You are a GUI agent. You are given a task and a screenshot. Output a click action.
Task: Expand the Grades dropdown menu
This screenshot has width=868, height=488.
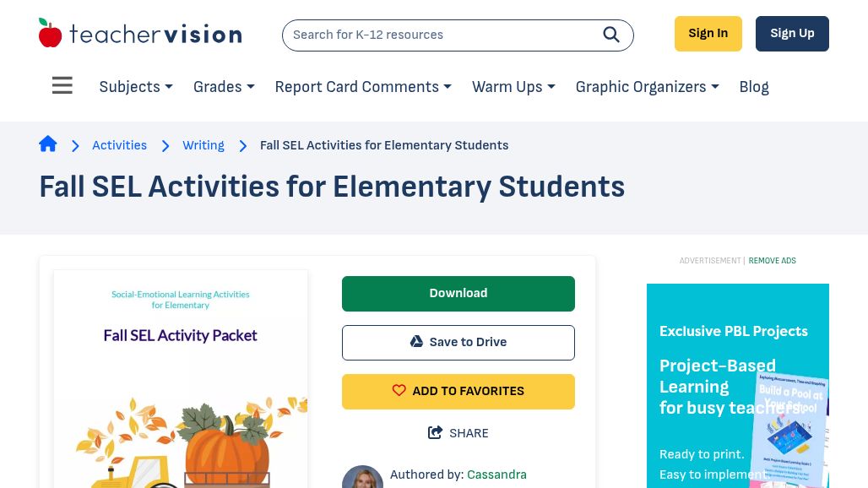(224, 87)
